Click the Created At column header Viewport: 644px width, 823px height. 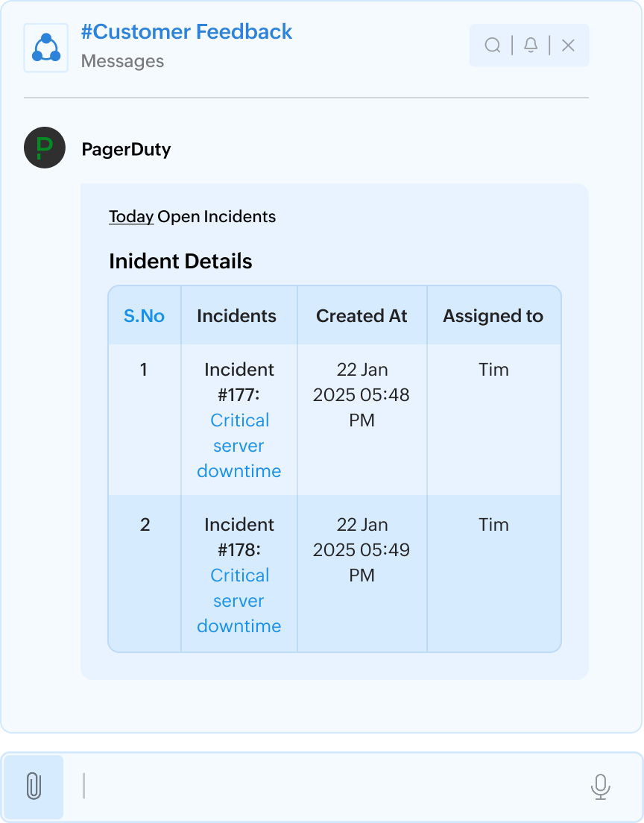(362, 316)
